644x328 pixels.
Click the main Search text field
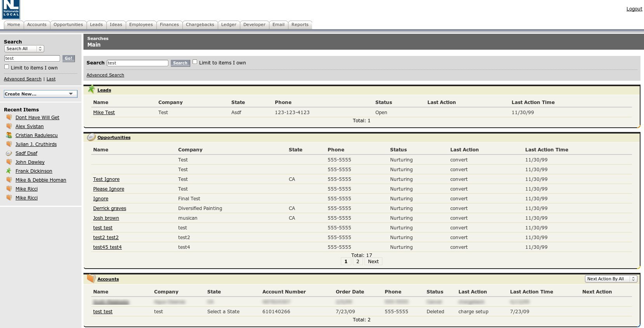137,63
